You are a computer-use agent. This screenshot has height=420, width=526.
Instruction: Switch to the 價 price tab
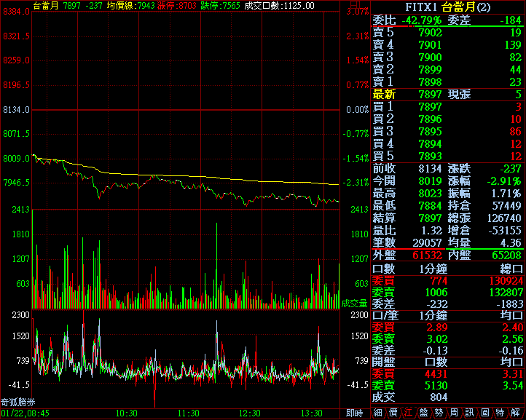[393, 413]
